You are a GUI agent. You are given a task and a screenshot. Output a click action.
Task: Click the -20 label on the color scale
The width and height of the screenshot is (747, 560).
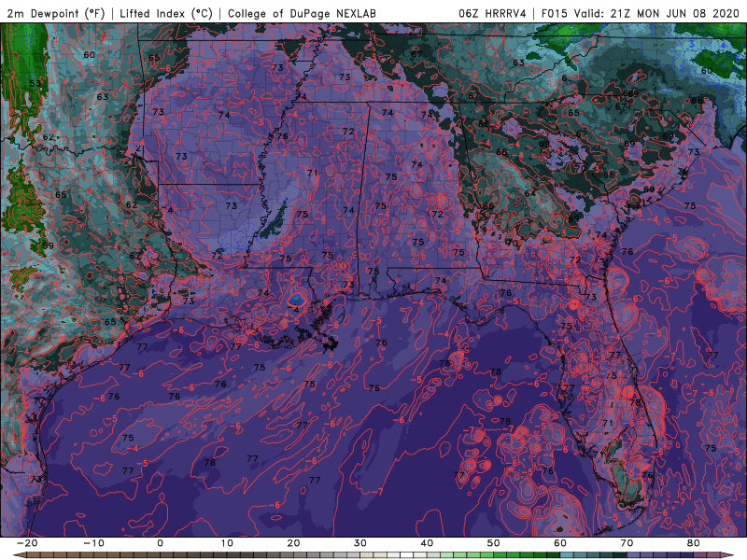(x=26, y=543)
